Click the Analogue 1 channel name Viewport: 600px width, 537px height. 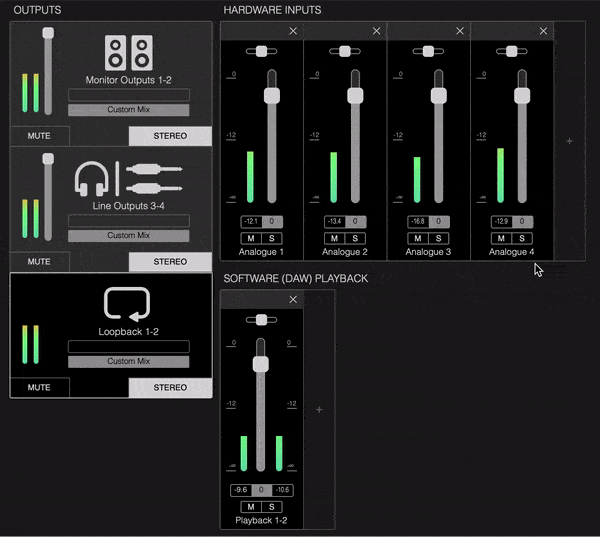click(261, 252)
